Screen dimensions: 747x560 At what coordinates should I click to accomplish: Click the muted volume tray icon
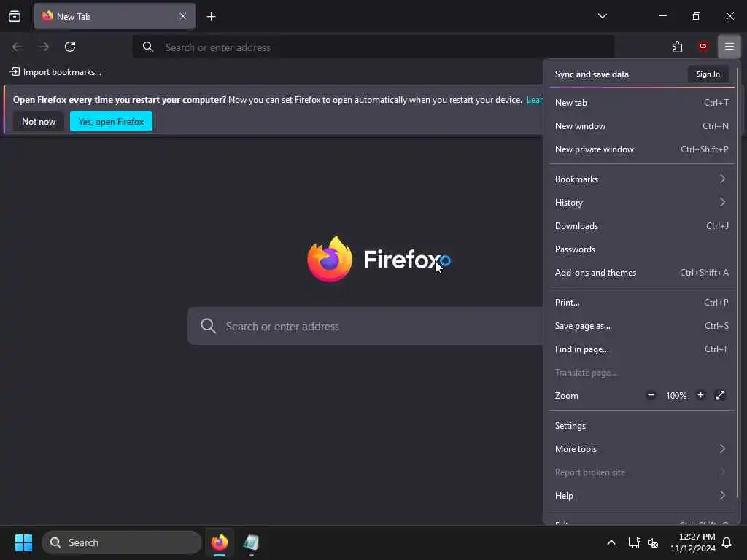(x=653, y=542)
